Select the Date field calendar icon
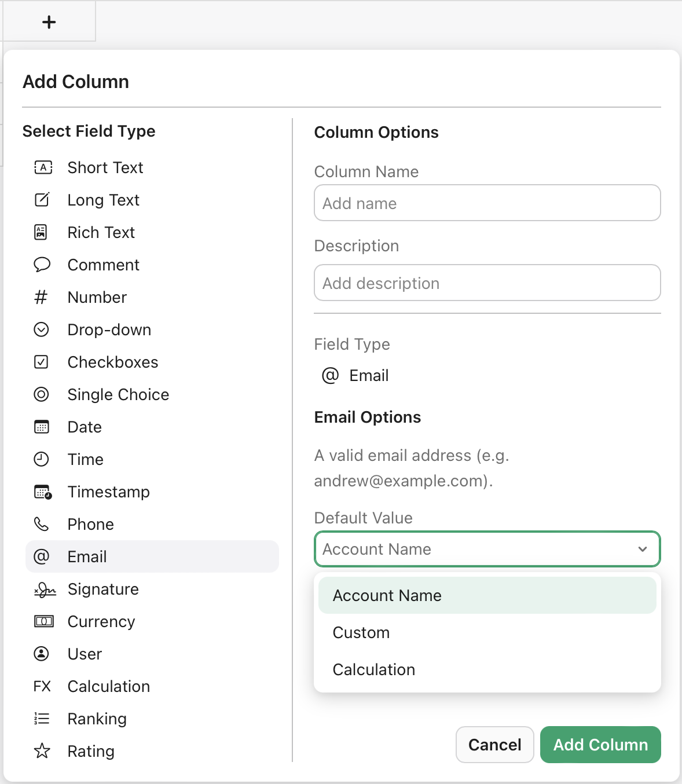 (x=42, y=427)
